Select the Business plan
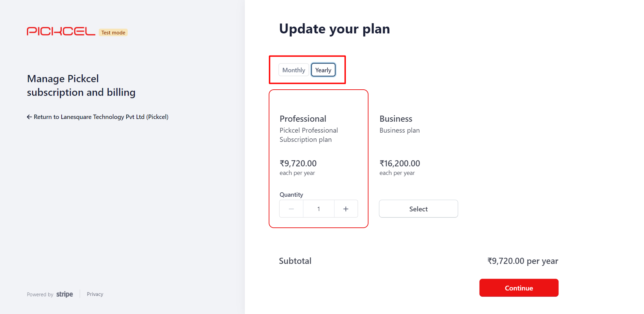 (418, 209)
